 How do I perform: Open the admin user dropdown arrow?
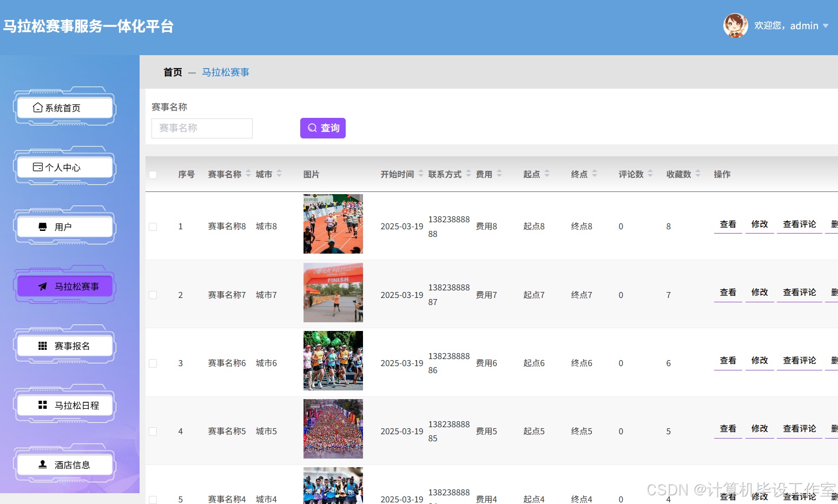(x=826, y=26)
